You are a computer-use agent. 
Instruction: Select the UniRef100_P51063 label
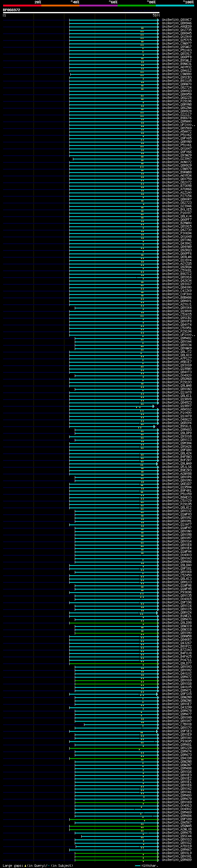click(x=176, y=50)
